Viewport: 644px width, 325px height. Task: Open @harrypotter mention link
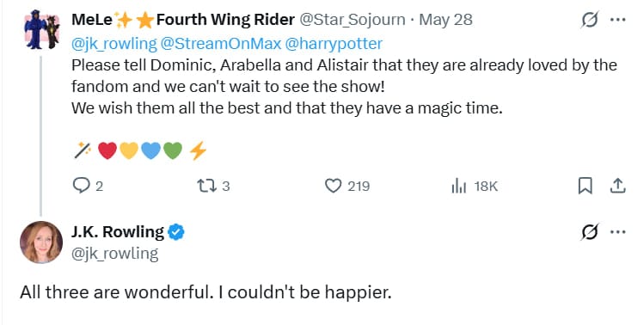click(x=334, y=44)
